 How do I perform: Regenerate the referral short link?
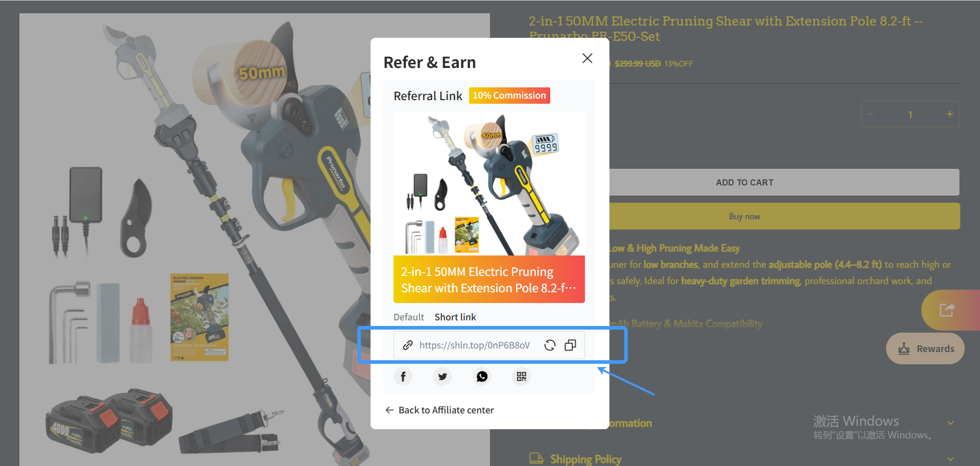550,345
